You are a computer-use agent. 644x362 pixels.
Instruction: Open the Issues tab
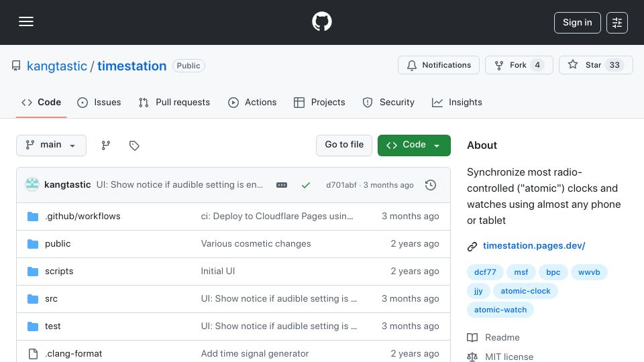click(99, 102)
